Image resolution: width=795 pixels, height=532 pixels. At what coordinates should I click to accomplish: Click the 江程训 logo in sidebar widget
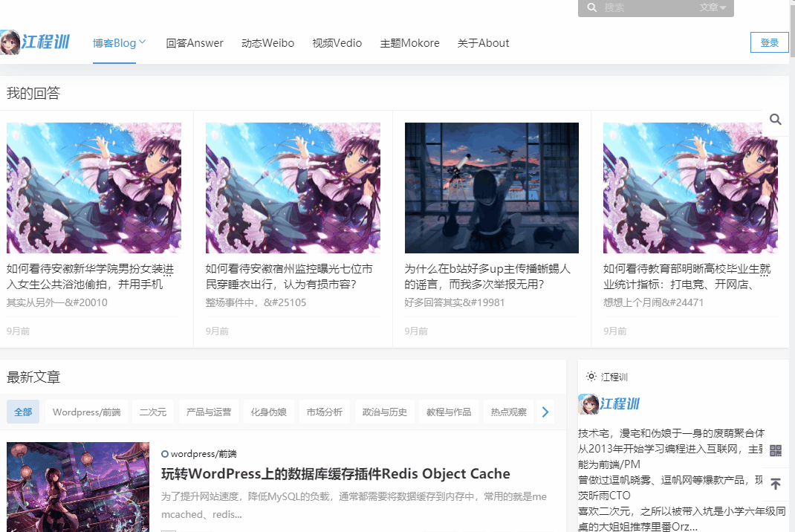pos(609,404)
